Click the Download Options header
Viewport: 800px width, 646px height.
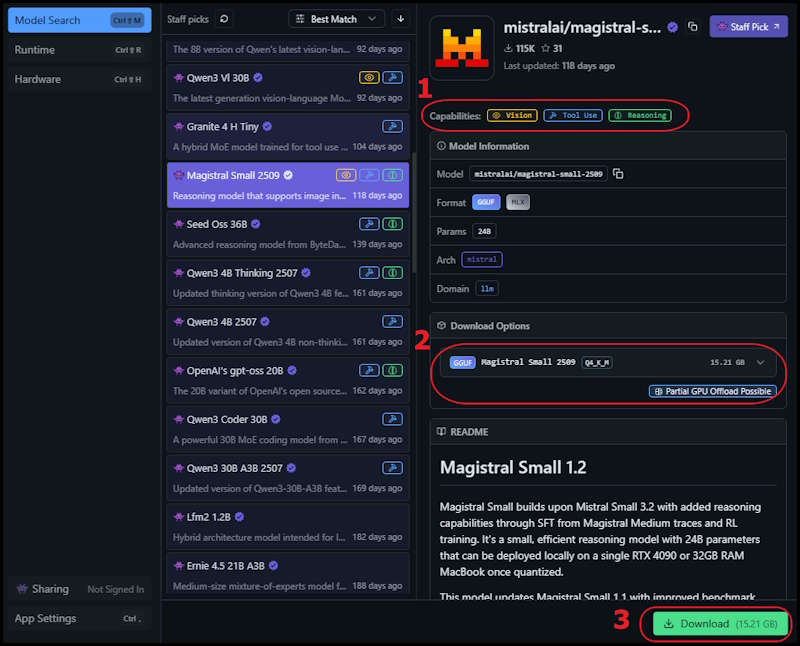pyautogui.click(x=608, y=326)
